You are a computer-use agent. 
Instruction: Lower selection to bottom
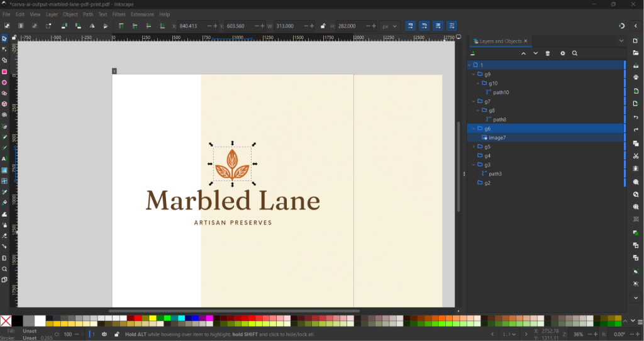(x=162, y=26)
